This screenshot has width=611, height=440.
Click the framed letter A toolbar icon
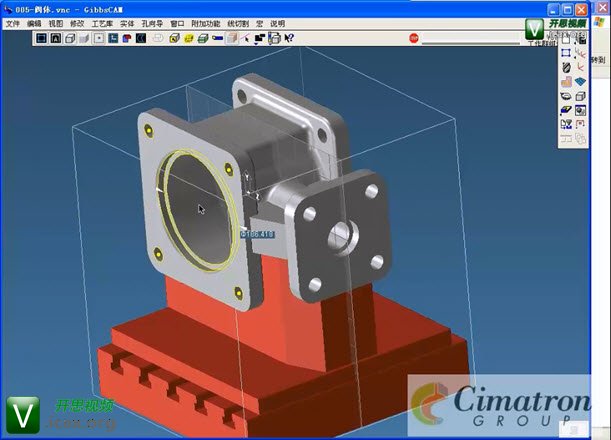[56, 38]
